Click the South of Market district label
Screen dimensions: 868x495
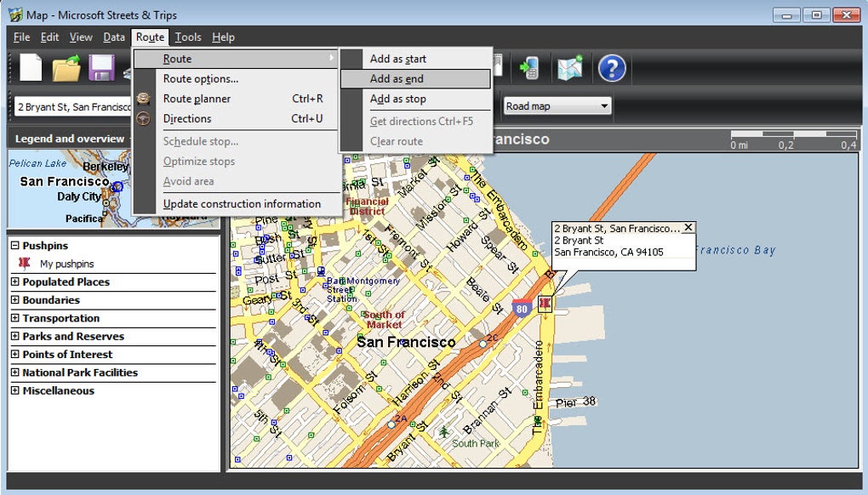(x=384, y=320)
